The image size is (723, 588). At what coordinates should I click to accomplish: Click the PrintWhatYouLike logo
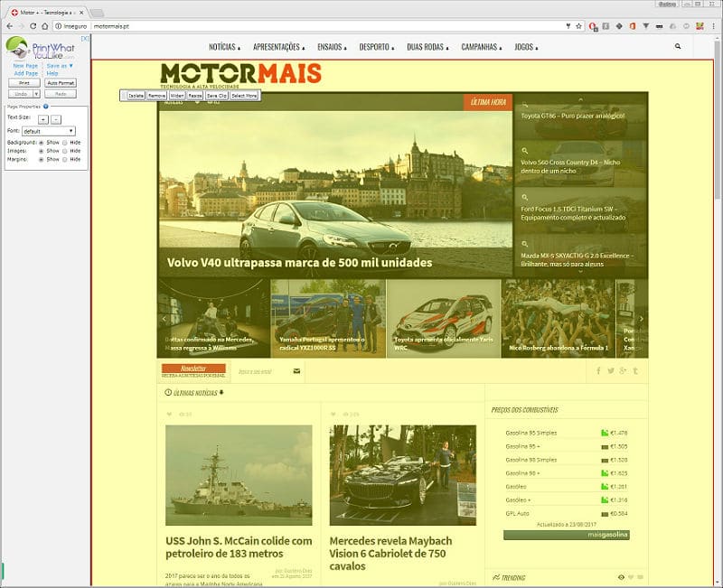(41, 49)
